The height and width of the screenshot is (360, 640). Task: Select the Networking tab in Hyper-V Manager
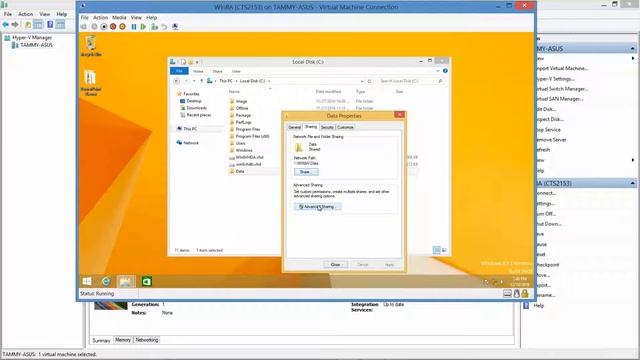coord(147,340)
